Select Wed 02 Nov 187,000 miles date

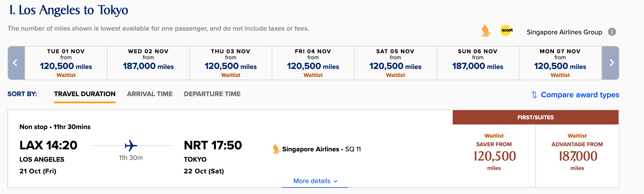pos(148,63)
